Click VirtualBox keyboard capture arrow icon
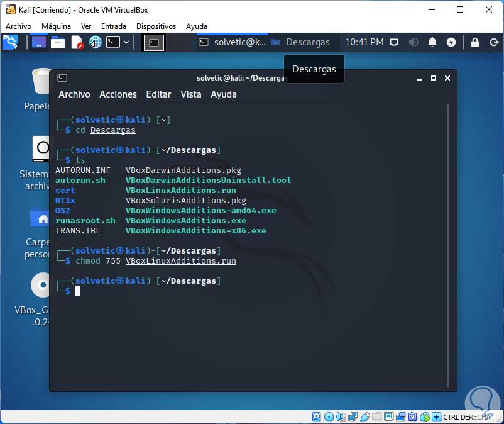 436,417
